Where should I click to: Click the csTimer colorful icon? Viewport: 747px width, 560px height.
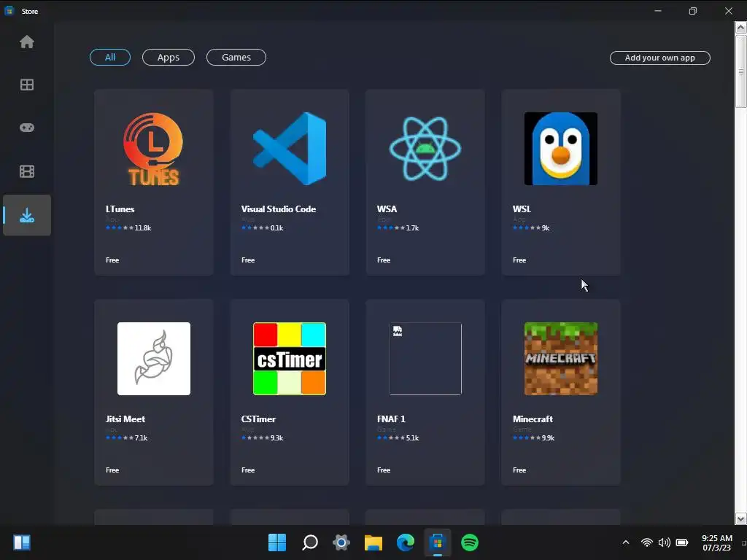point(289,359)
